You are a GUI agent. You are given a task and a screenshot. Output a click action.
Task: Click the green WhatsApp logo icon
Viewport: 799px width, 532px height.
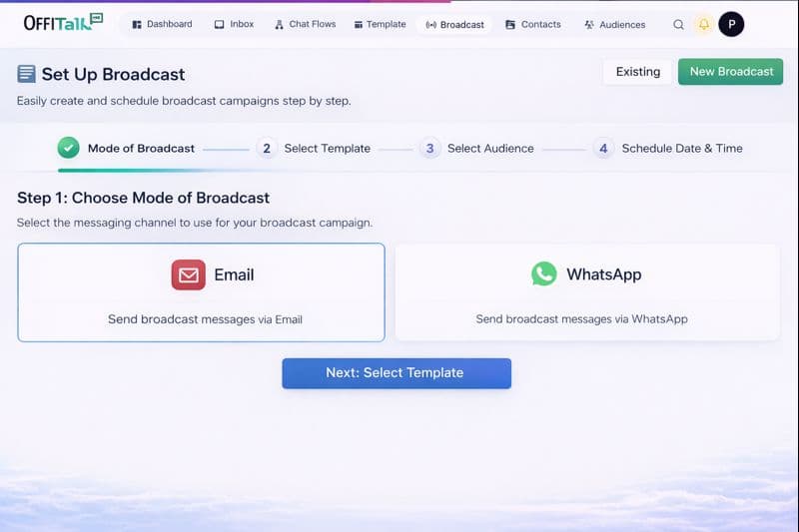(544, 273)
